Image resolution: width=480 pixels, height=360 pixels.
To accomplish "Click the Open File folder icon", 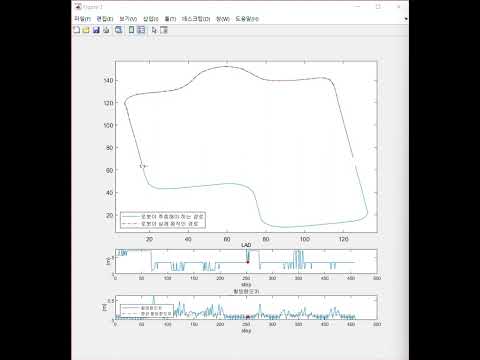I will pos(86,30).
